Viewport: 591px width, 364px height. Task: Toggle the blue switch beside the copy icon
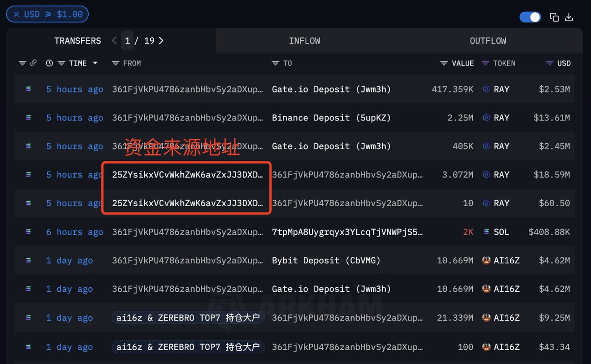point(530,17)
